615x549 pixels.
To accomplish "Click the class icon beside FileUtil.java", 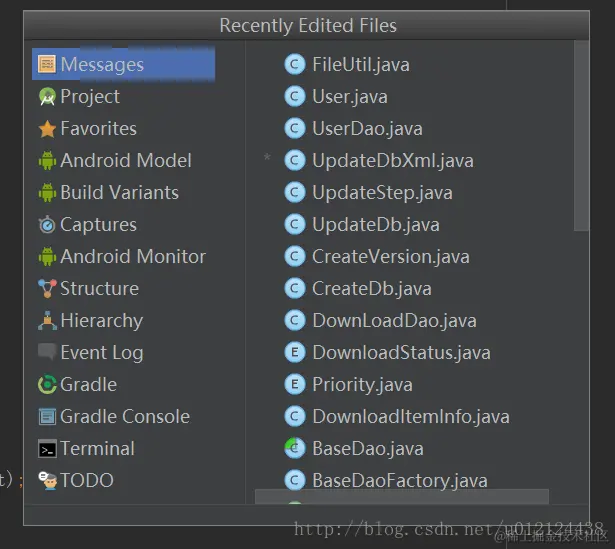I will pyautogui.click(x=295, y=64).
